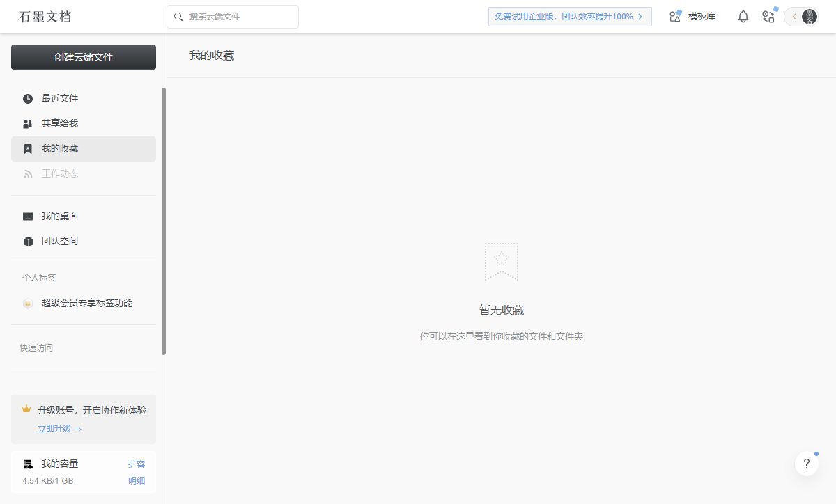Click the 个人标签 heading
This screenshot has height=504, width=836.
(x=39, y=277)
